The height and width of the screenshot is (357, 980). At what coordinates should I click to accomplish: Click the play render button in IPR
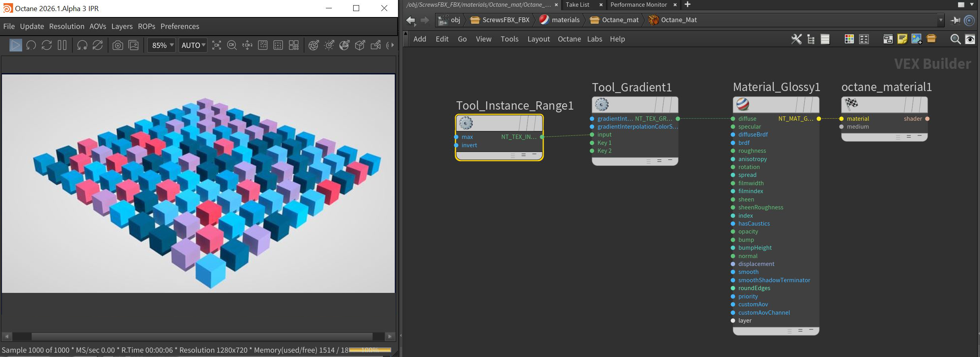(x=15, y=45)
